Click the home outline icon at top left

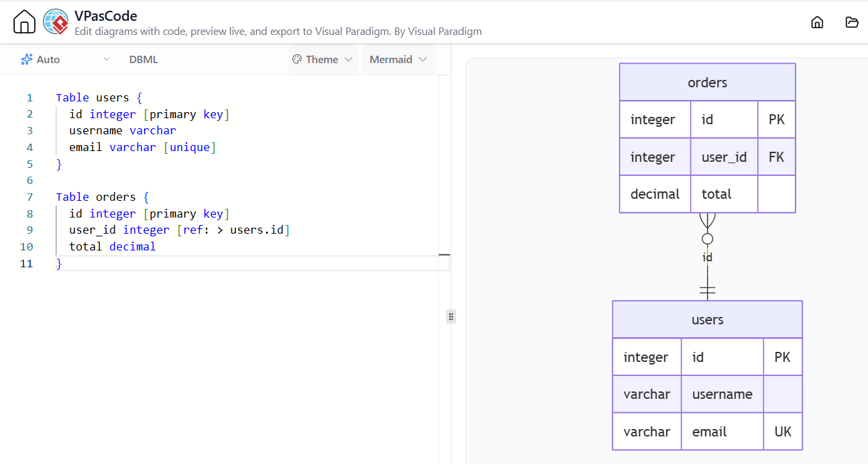pos(24,22)
